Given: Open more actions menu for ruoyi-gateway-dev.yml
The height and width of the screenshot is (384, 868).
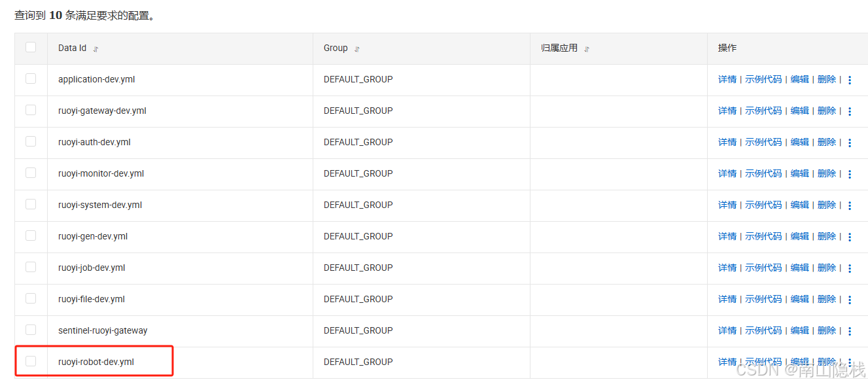Looking at the screenshot, I should pos(850,111).
